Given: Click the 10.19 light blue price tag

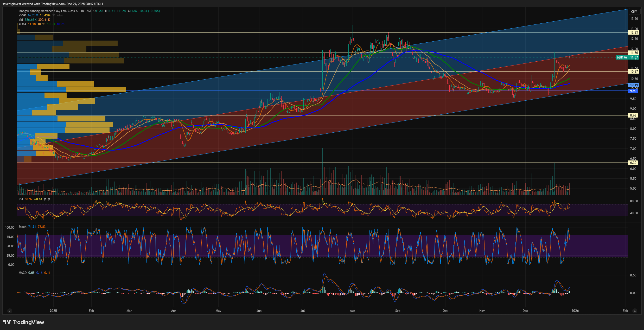Looking at the screenshot, I should 634,85.
